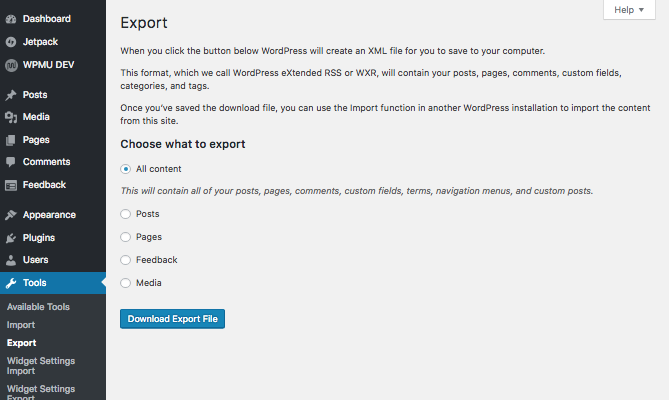Click the Plugins plug icon
This screenshot has height=400, width=669.
(x=11, y=238)
